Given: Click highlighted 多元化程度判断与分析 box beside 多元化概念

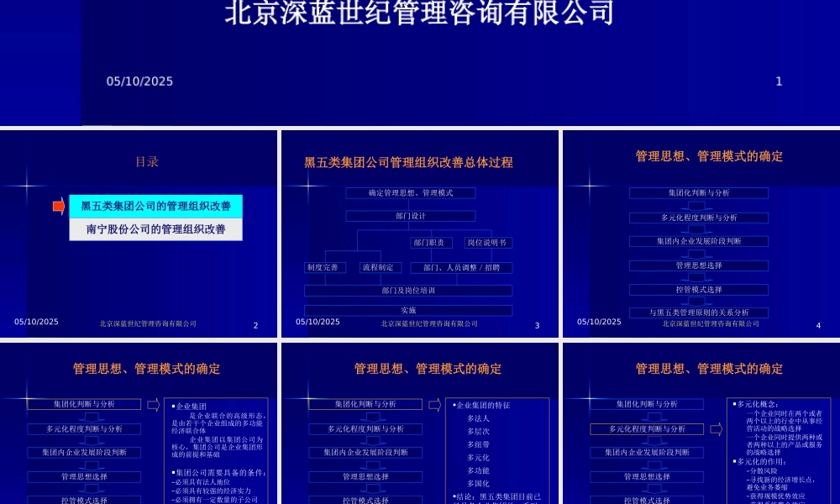Looking at the screenshot, I should click(x=647, y=429).
